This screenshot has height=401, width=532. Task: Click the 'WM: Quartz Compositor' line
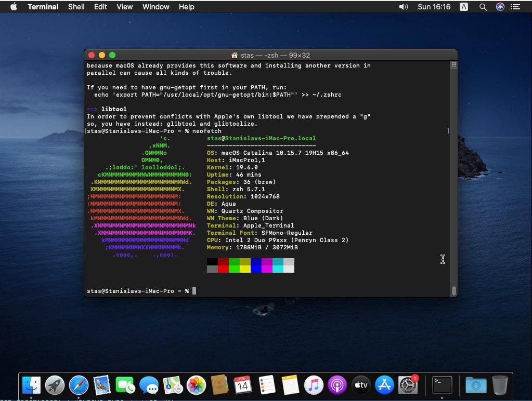point(245,211)
